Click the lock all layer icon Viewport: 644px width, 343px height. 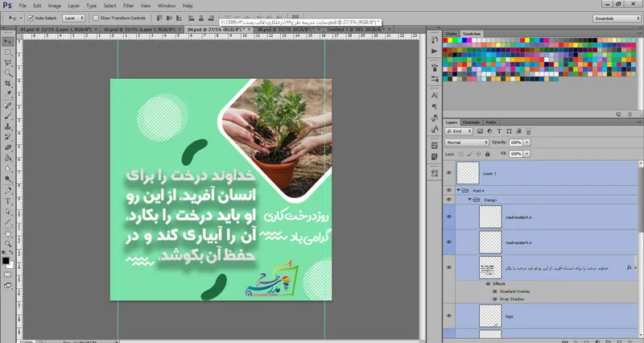[488, 154]
